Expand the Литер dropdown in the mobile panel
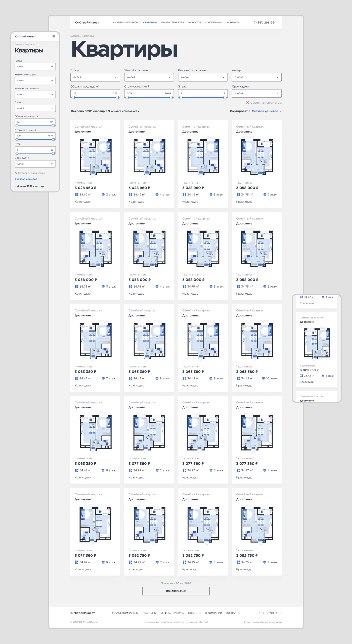Viewport: 352px width, 644px height. click(x=35, y=108)
